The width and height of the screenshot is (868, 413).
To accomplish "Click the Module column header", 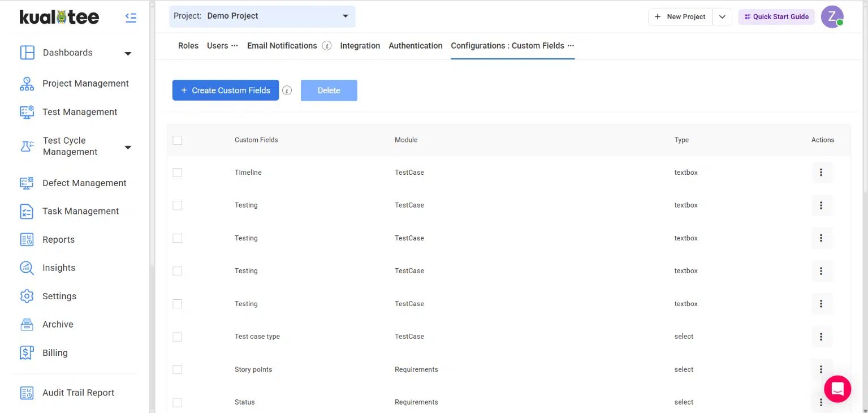I will [406, 140].
